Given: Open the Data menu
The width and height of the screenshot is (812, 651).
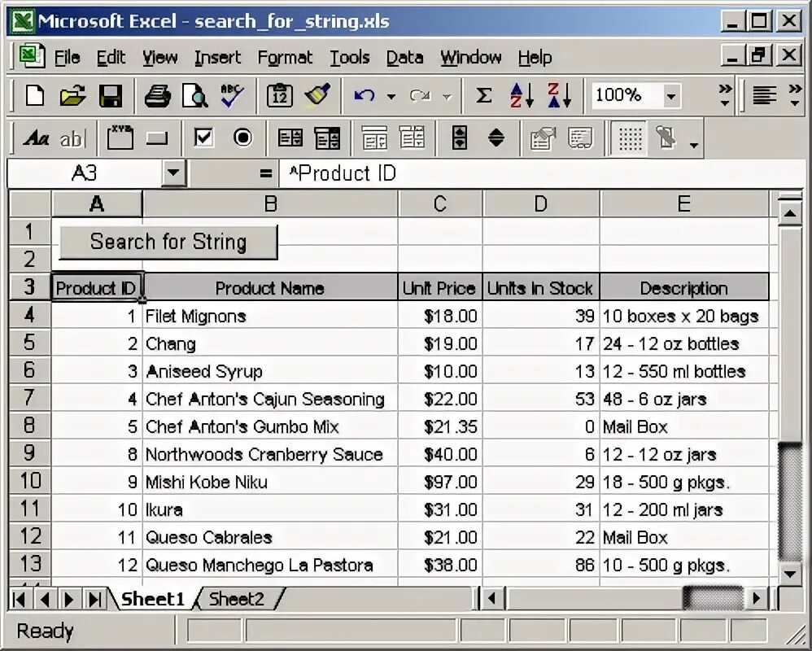Looking at the screenshot, I should 404,57.
